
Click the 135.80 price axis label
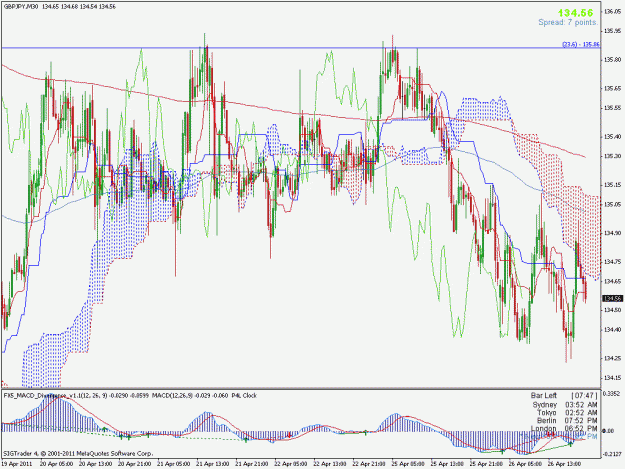pos(613,60)
